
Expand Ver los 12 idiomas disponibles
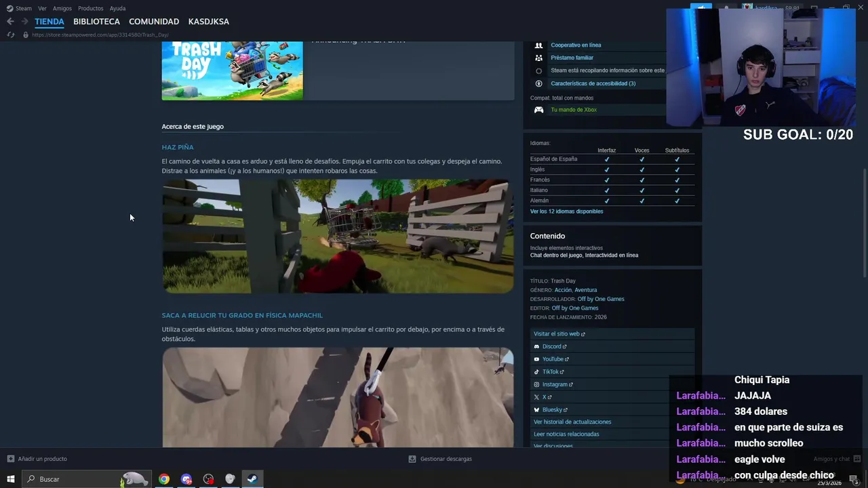point(566,211)
